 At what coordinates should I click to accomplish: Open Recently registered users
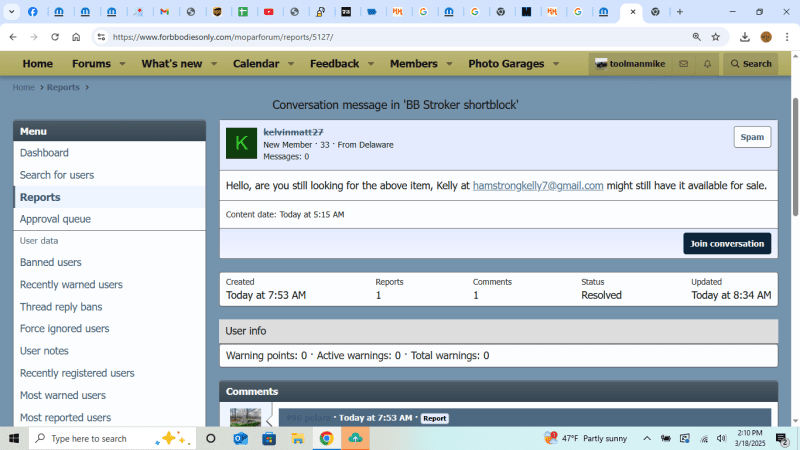coord(110,373)
